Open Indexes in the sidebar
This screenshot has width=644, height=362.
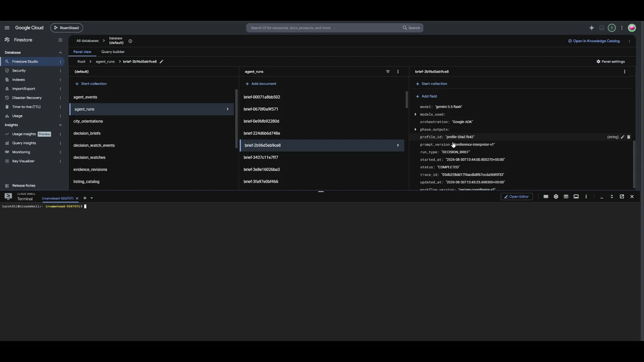tap(18, 80)
